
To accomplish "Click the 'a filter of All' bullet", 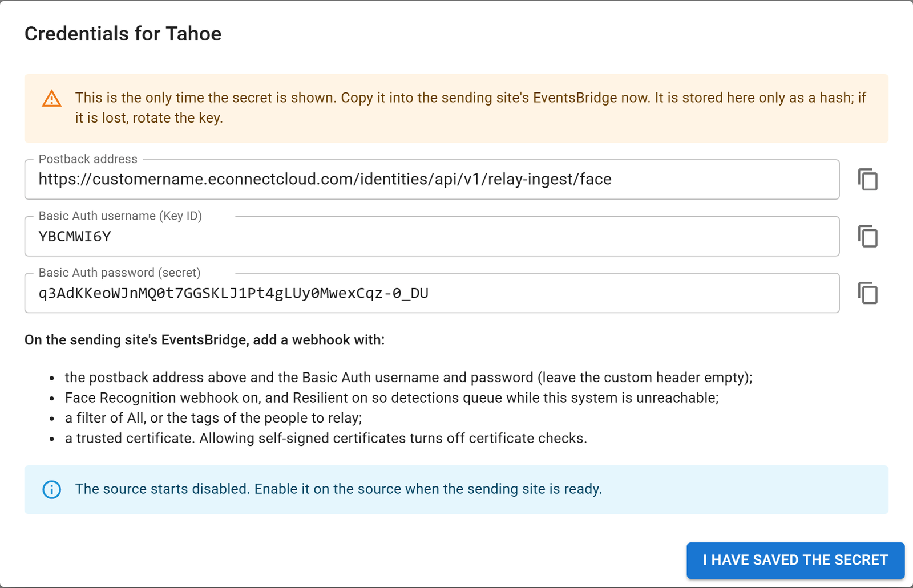I will 213,418.
